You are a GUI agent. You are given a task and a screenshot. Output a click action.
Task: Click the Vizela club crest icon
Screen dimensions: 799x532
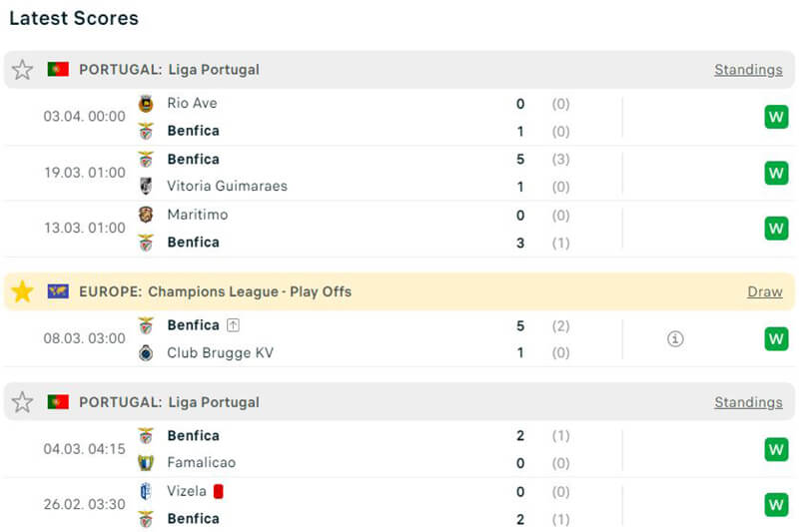(146, 491)
